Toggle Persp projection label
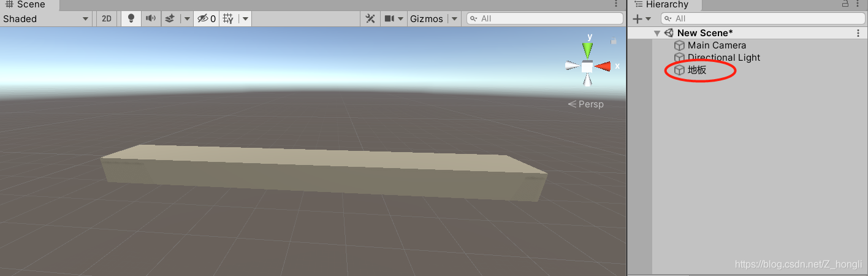Viewport: 868px width, 276px height. click(x=586, y=104)
